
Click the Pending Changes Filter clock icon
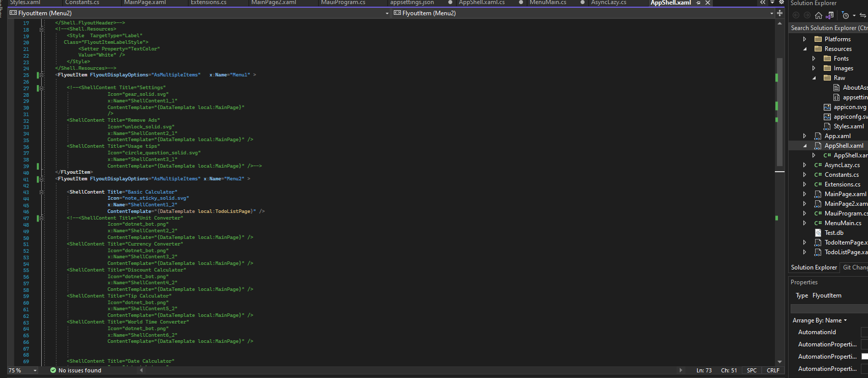pyautogui.click(x=846, y=15)
